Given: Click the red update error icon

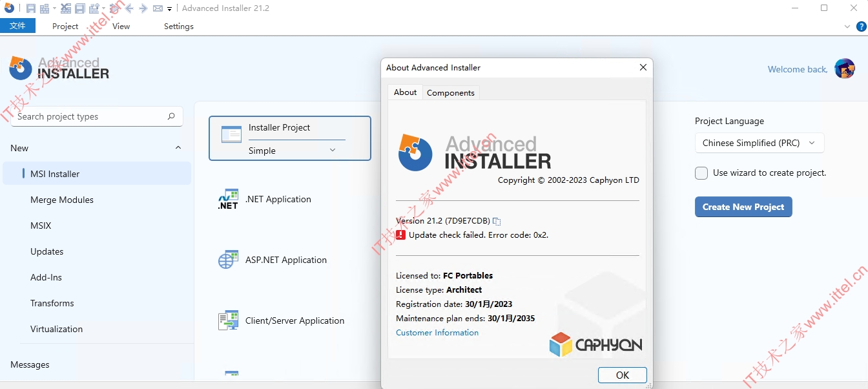Looking at the screenshot, I should [401, 235].
